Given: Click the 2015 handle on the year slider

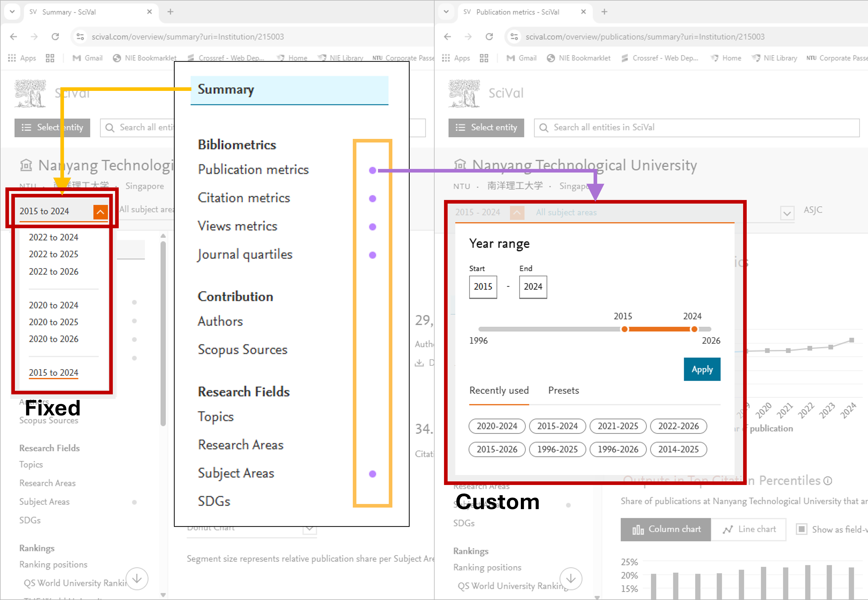Looking at the screenshot, I should [624, 329].
